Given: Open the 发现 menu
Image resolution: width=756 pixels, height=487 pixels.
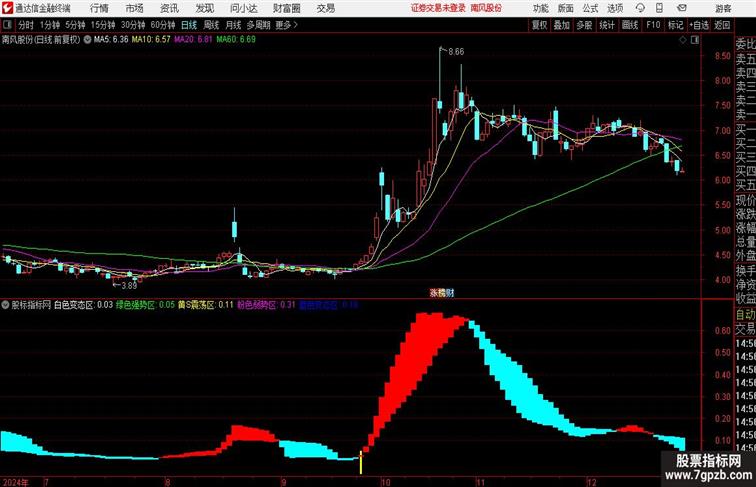Looking at the screenshot, I should [x=204, y=8].
